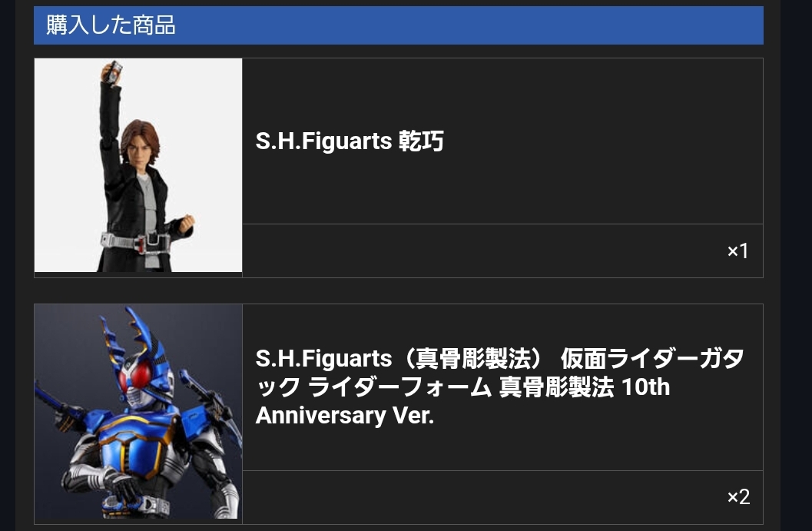Click the clenched fist of 乾巧 figure

[184, 223]
